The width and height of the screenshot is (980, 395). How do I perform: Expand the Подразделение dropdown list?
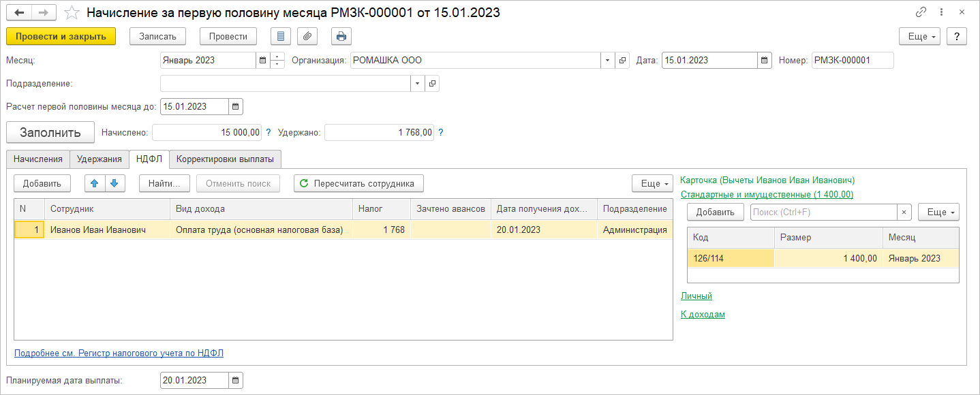click(x=417, y=83)
